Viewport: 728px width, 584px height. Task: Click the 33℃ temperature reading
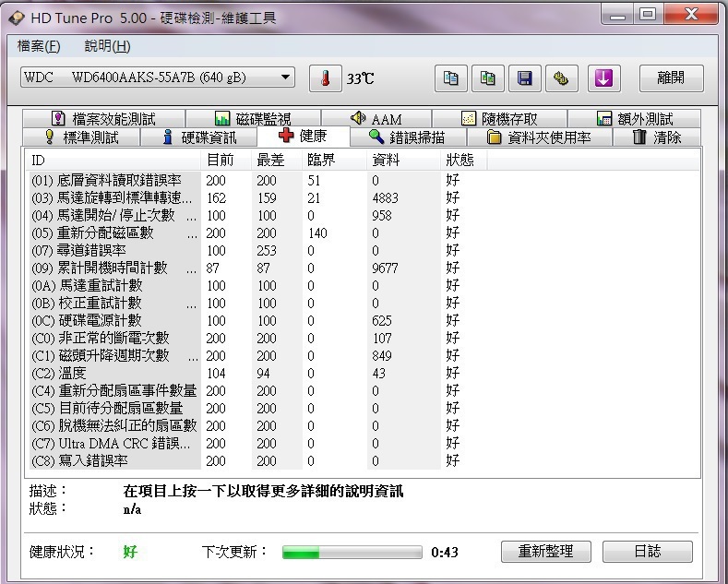[360, 78]
